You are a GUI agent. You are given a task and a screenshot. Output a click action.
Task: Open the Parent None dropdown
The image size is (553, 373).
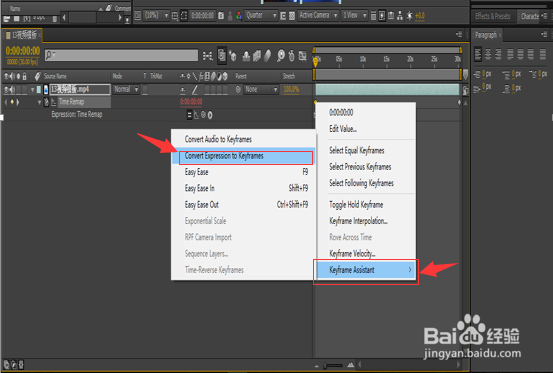(x=261, y=90)
